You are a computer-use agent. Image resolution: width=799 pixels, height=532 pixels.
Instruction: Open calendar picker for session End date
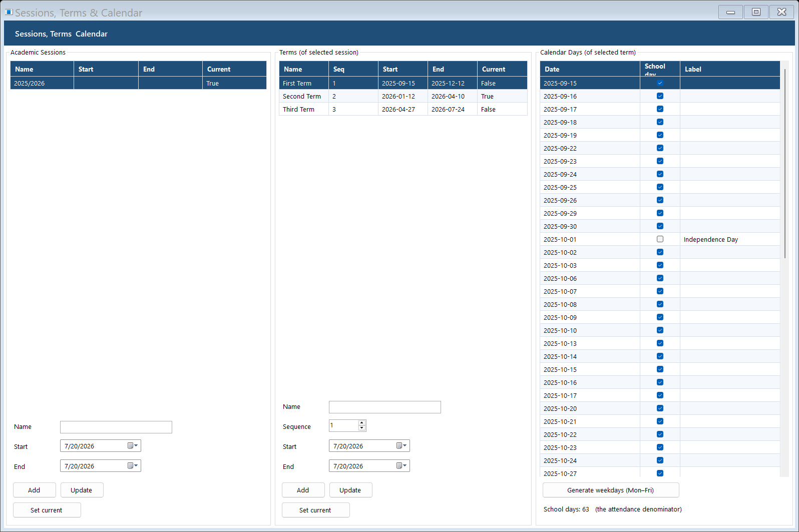pos(133,466)
